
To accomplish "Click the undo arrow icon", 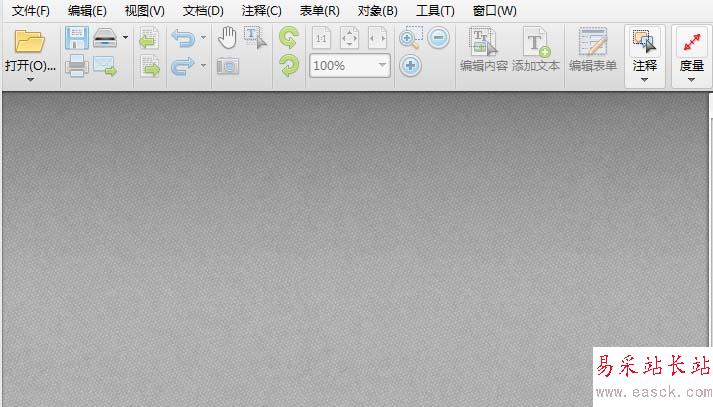I will pyautogui.click(x=183, y=38).
